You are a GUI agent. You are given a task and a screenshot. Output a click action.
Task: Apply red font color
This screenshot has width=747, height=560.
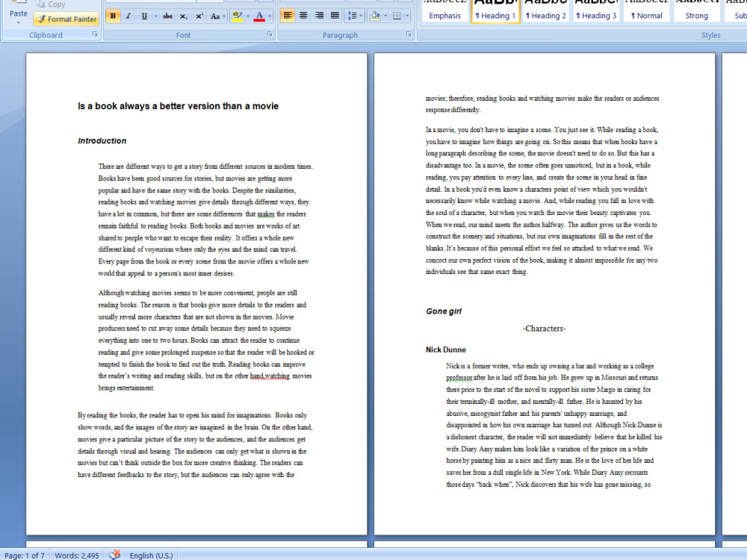click(x=259, y=16)
